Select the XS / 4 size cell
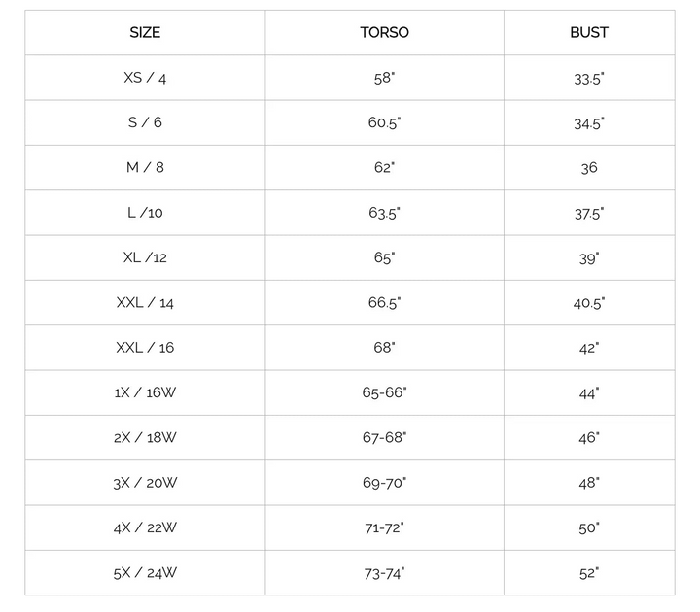 click(x=145, y=78)
